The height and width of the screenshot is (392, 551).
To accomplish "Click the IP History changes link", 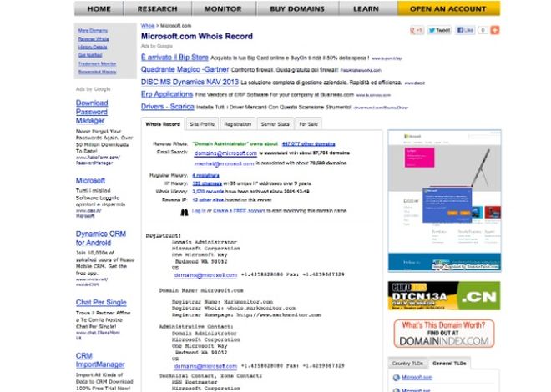I will click(x=207, y=183).
